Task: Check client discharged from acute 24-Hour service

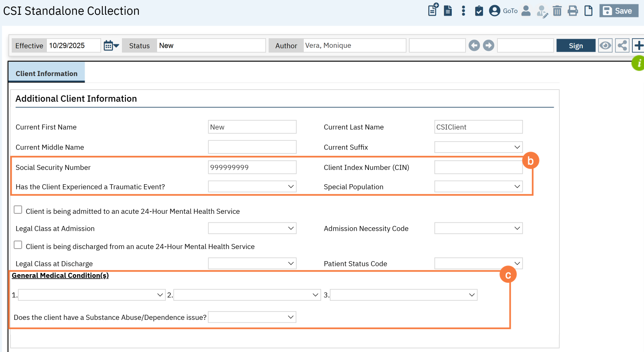Action: coord(18,246)
